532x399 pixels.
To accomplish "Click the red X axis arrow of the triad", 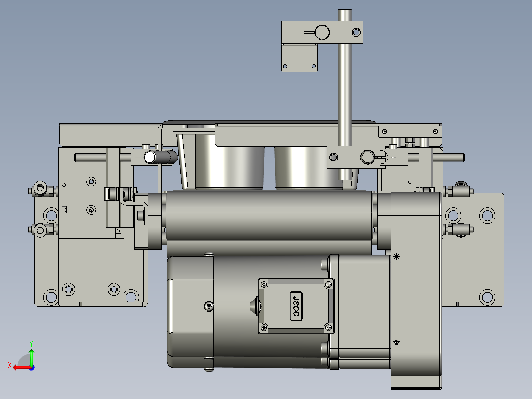I will click(21, 367).
